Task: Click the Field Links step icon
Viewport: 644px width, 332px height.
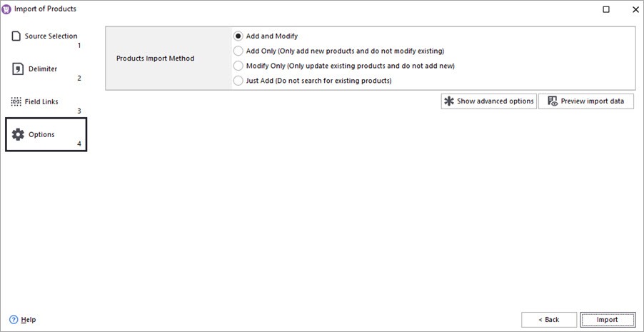Action: tap(16, 101)
